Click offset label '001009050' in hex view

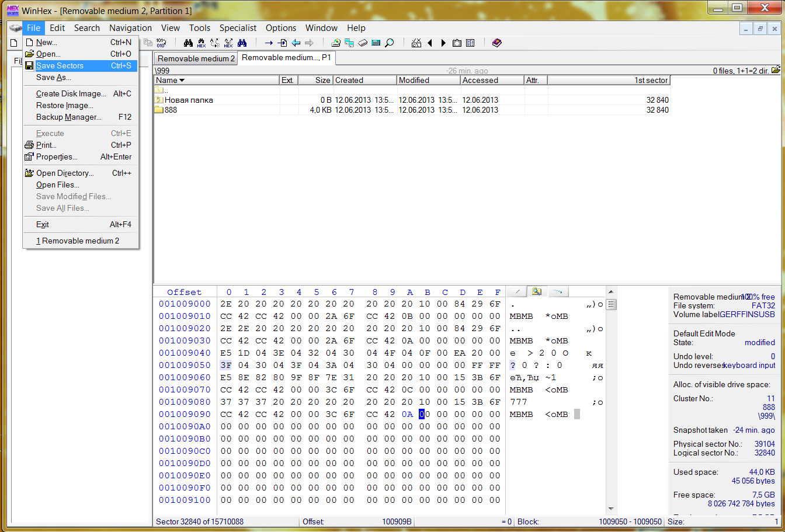(x=185, y=365)
